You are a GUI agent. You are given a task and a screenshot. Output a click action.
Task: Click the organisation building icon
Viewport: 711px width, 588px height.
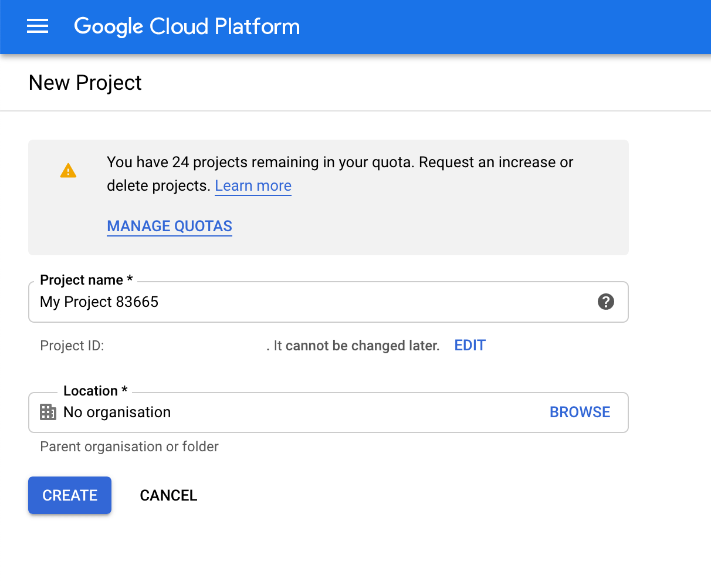(x=48, y=412)
